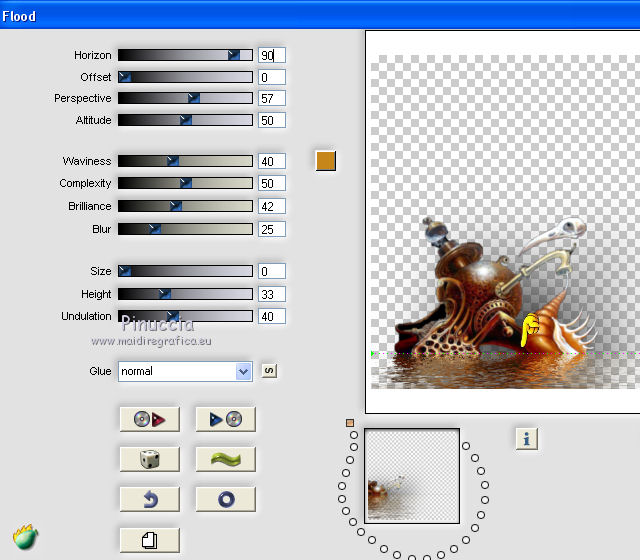Viewport: 640px width, 560px height.
Task: Click the Offset slider track
Action: click(185, 77)
